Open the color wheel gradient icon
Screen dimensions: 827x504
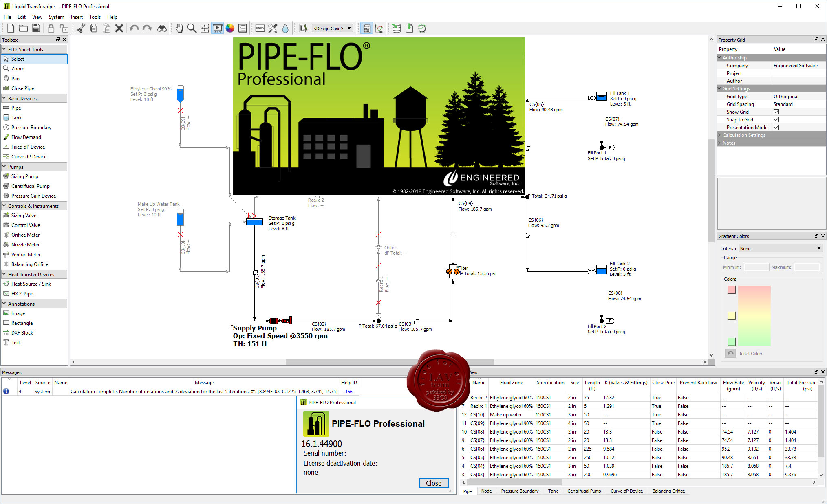click(230, 28)
